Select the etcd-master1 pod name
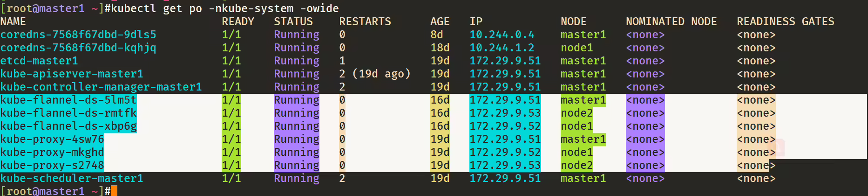 tap(39, 61)
